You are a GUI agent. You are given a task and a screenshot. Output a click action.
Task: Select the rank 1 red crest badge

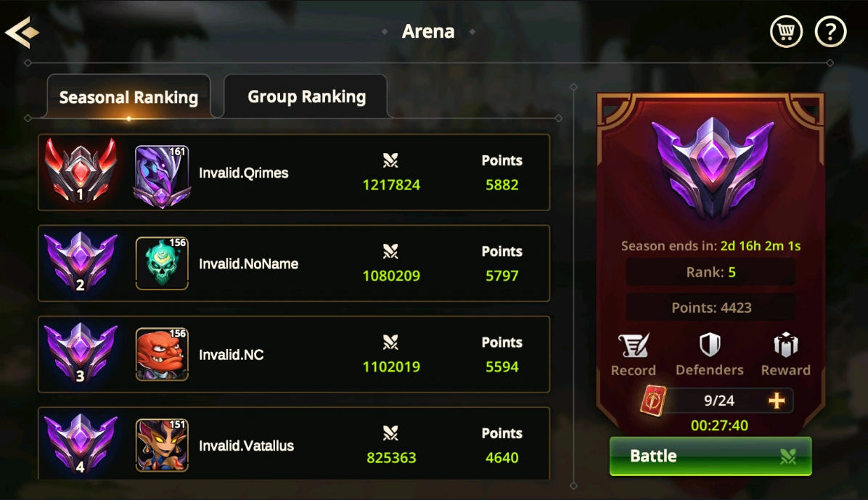click(81, 170)
